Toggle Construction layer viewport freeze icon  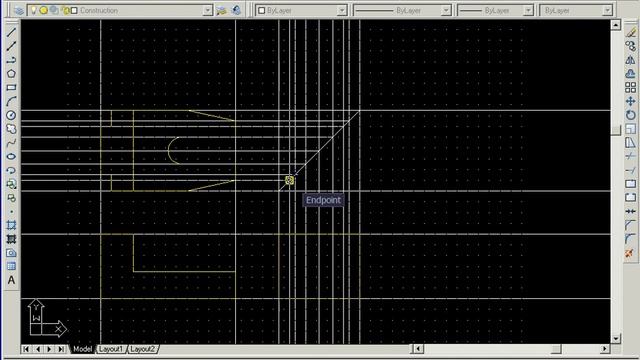pos(54,10)
